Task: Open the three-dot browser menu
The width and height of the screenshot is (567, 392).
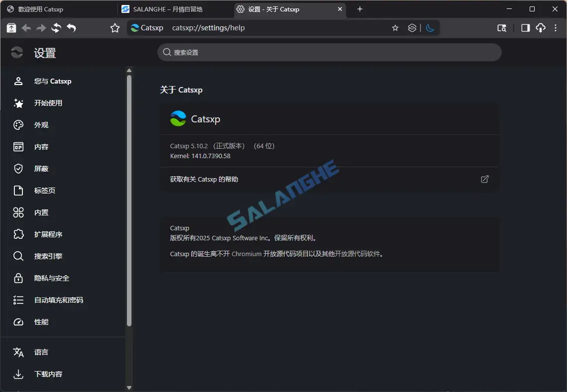Action: tap(556, 28)
